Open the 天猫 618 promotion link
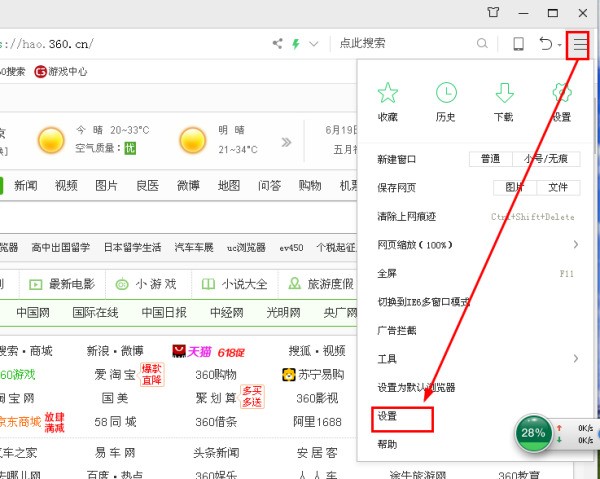Screen dimensions: 600x479 coord(209,351)
